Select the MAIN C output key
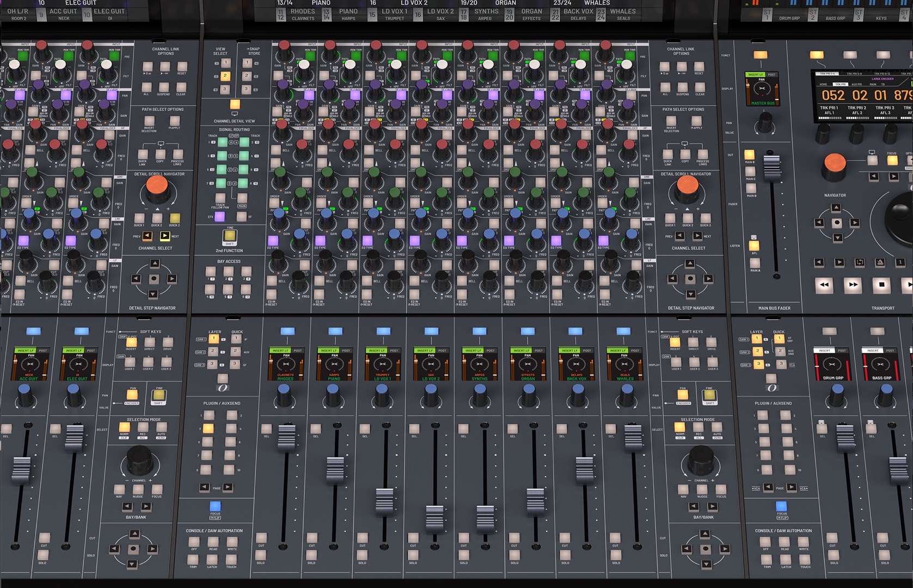The image size is (913, 588). (x=750, y=171)
